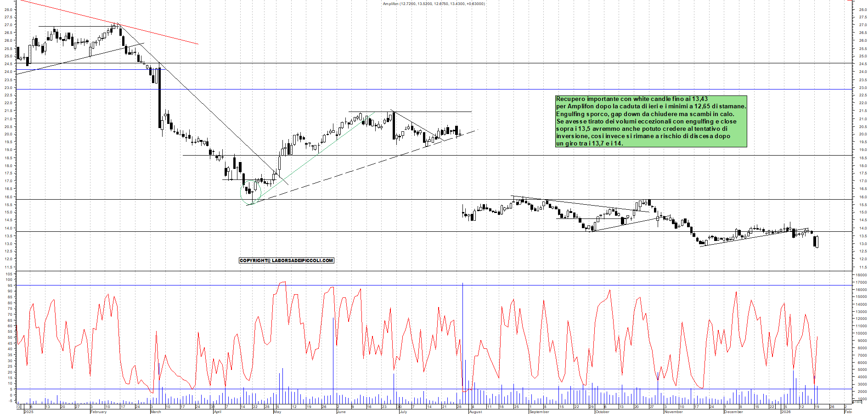This screenshot has height=414, width=868.
Task: Click the Amplifon chart title text
Action: pyautogui.click(x=433, y=4)
